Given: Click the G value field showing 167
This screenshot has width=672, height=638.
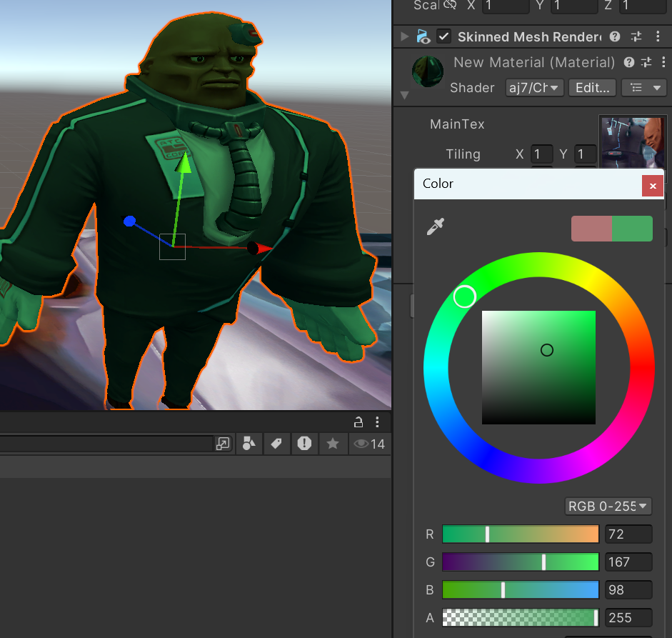Looking at the screenshot, I should coord(628,562).
